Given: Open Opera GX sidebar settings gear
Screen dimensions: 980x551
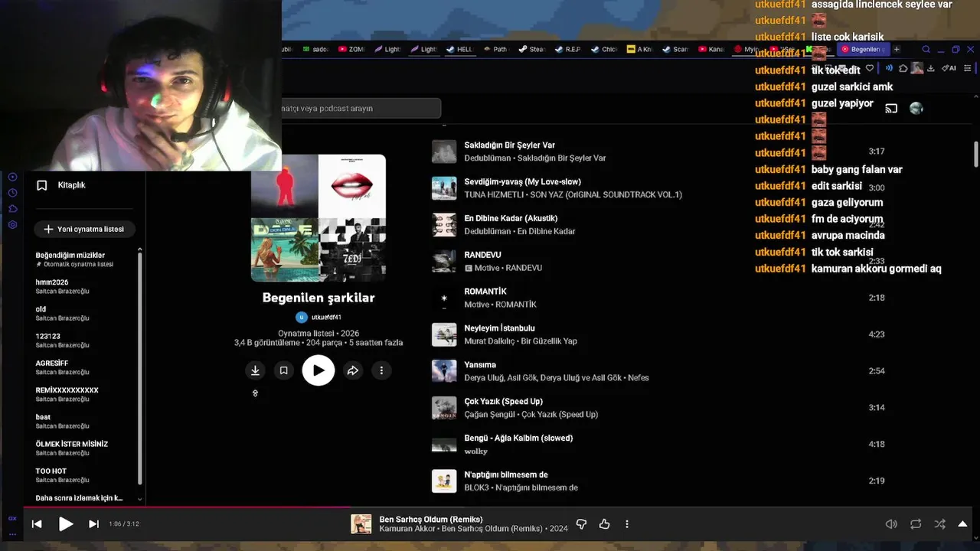Looking at the screenshot, I should 12,224.
